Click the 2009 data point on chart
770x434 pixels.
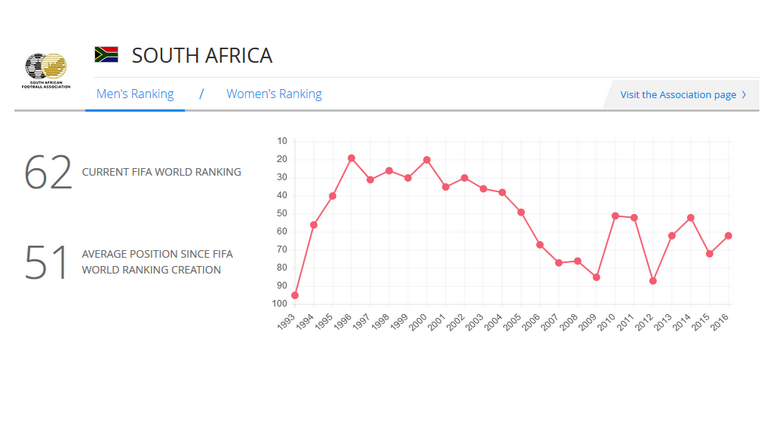(597, 277)
